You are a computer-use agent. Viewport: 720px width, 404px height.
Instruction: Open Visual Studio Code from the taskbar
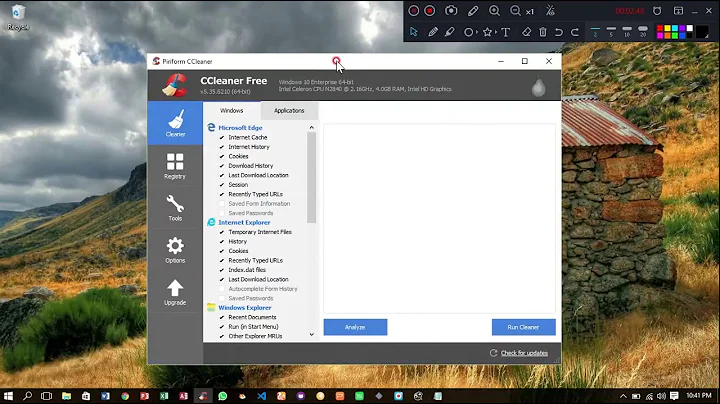tap(262, 396)
